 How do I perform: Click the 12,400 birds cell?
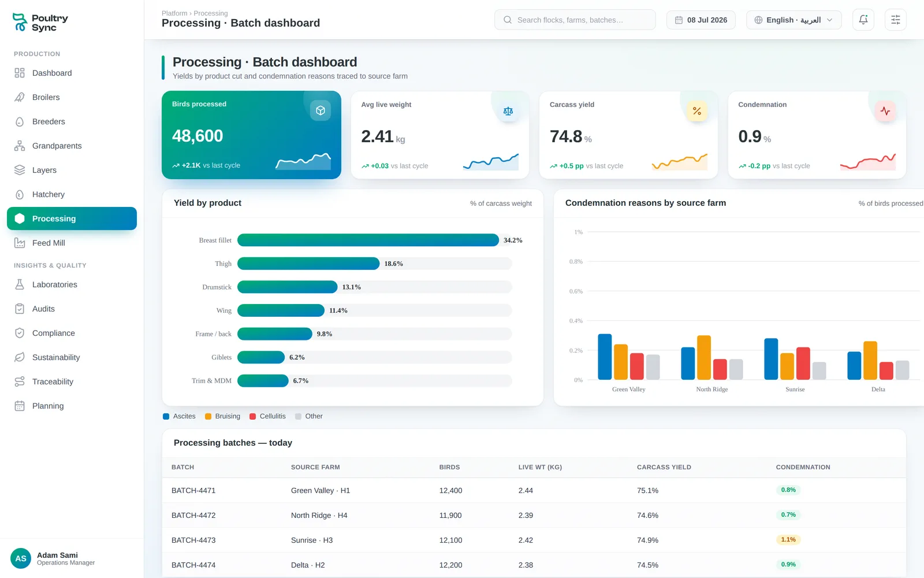click(450, 490)
